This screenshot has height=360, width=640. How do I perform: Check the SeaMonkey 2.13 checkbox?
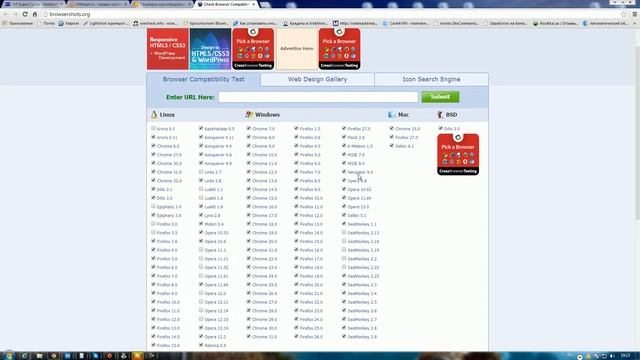tap(344, 232)
